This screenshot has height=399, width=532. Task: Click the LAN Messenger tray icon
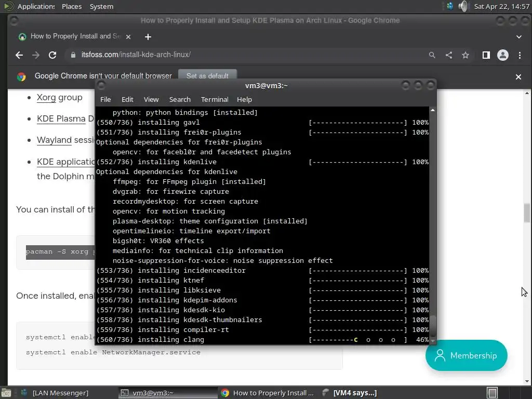tap(449, 6)
